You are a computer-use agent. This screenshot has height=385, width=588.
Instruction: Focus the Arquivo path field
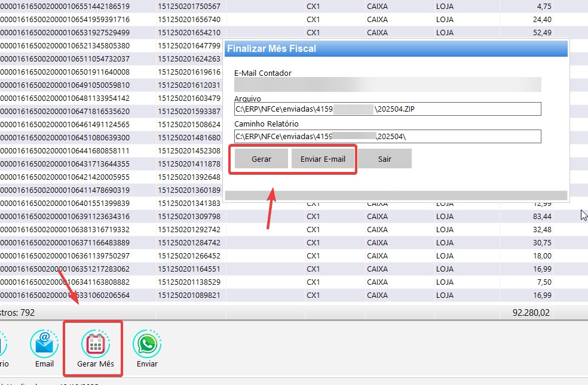(x=387, y=109)
